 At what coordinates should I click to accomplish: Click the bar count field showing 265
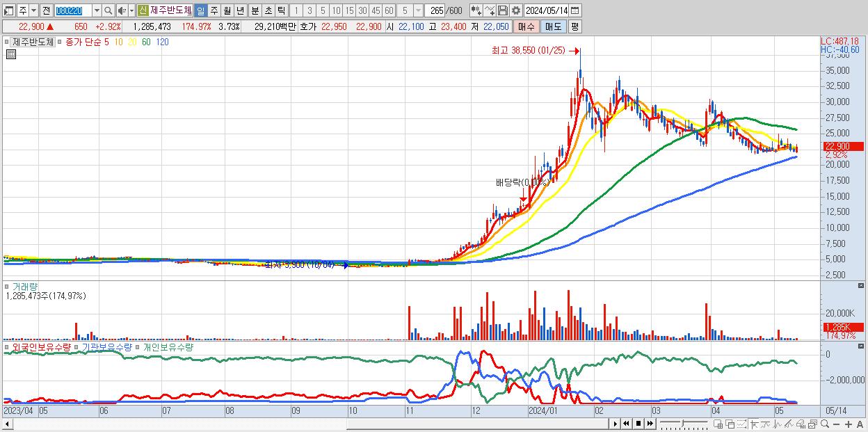click(x=435, y=11)
